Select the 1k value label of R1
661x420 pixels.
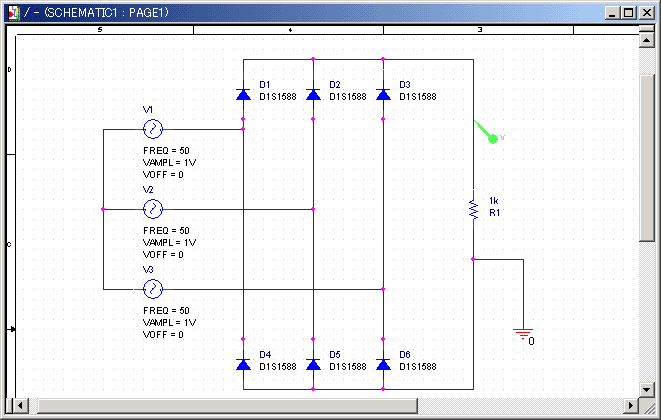tap(493, 200)
